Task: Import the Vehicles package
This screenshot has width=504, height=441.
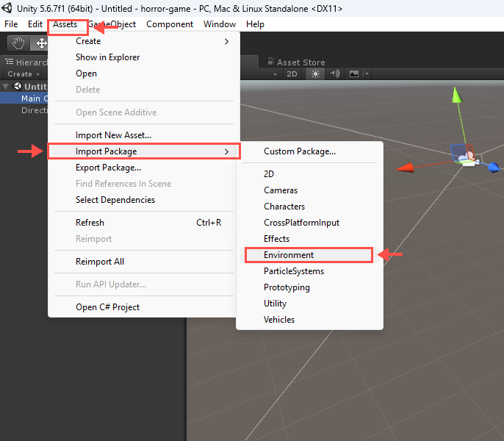Action: coord(309,320)
